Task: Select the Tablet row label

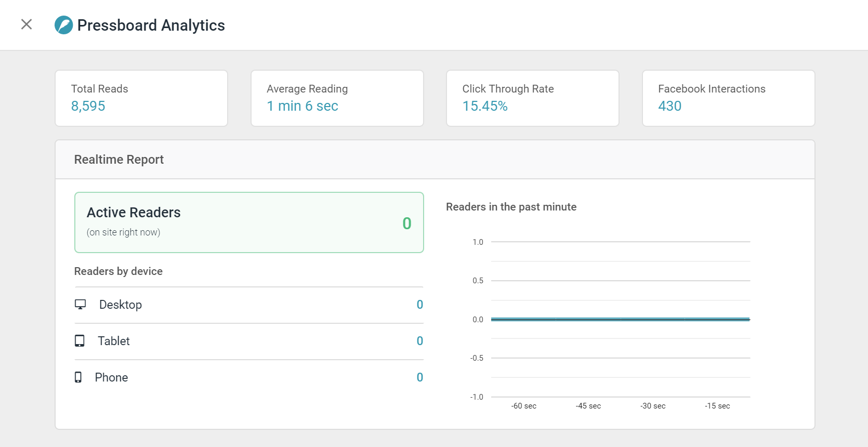Action: 114,341
